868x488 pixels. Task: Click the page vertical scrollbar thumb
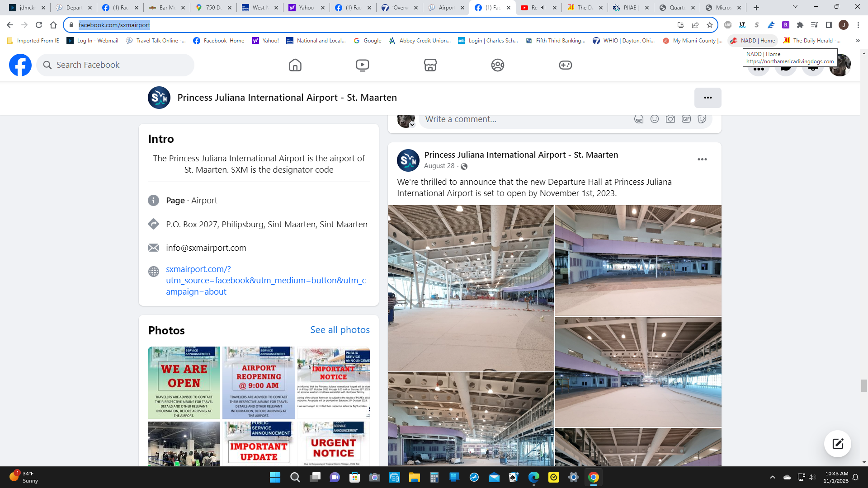[864, 385]
